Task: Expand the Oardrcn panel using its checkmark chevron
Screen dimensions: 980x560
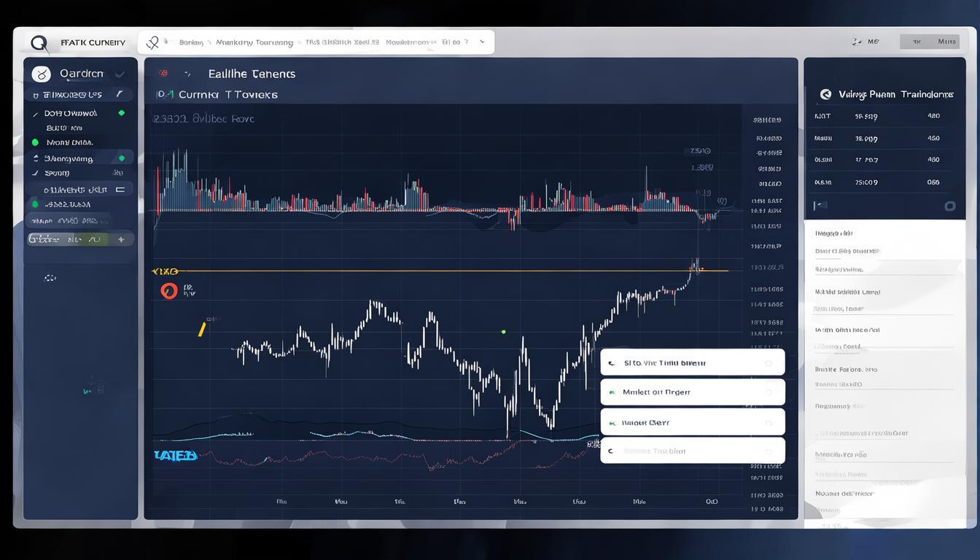Action: point(120,74)
